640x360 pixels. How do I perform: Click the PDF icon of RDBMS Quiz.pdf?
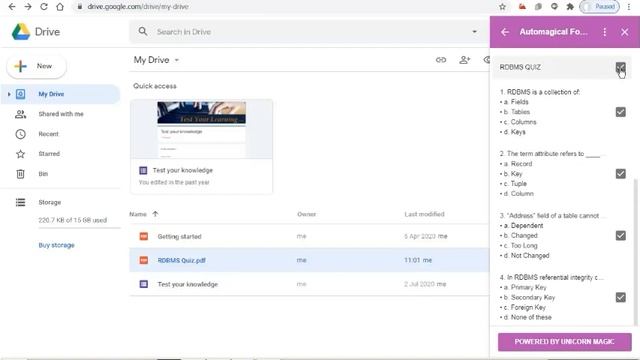pyautogui.click(x=144, y=260)
